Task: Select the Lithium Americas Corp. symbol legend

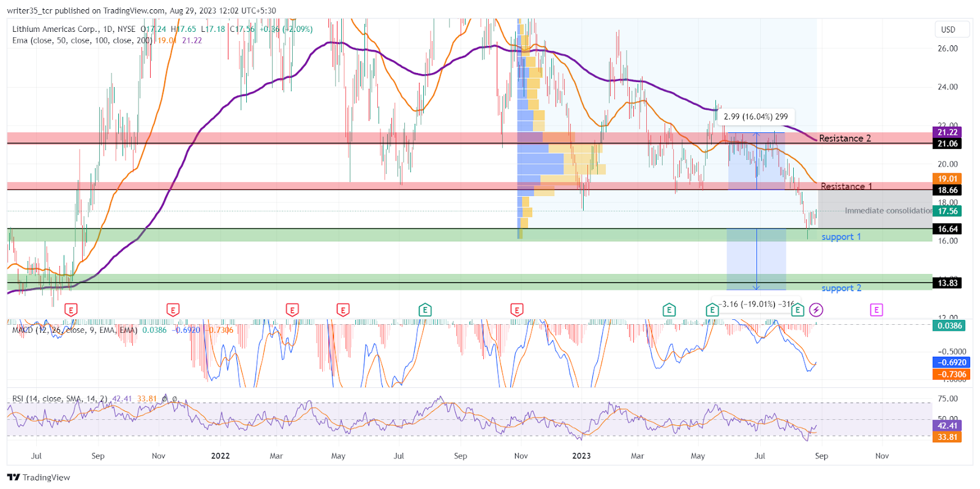Action: tap(75, 29)
